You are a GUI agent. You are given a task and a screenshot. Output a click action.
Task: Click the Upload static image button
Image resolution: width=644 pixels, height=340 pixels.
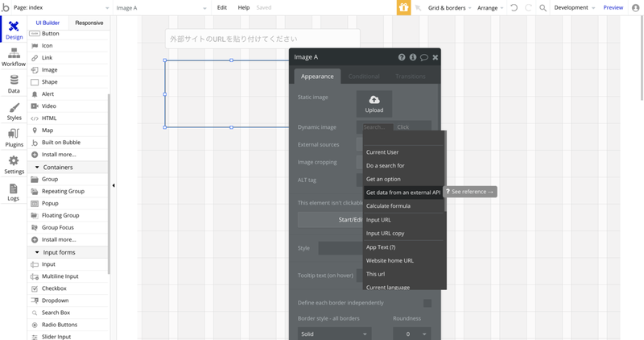coord(374,104)
